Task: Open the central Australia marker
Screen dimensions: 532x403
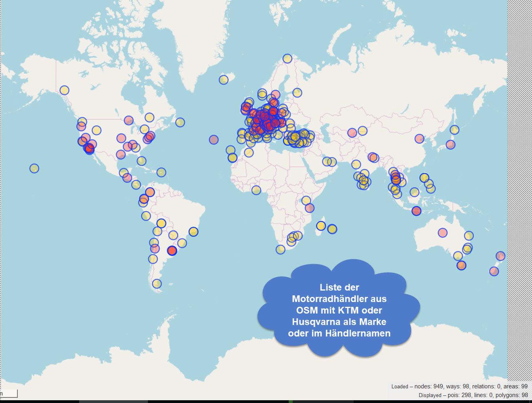Action: (442, 232)
